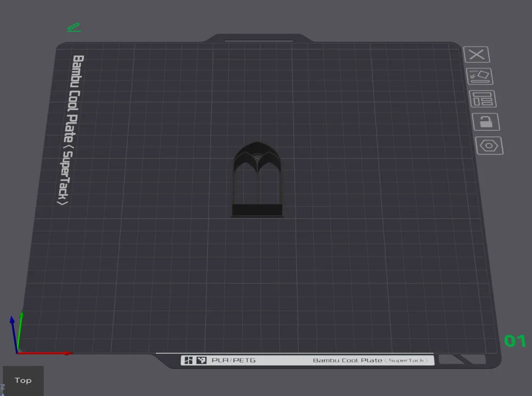
Task: Click bottom Bambu Cool Plate SuperTack label
Action: [x=370, y=360]
